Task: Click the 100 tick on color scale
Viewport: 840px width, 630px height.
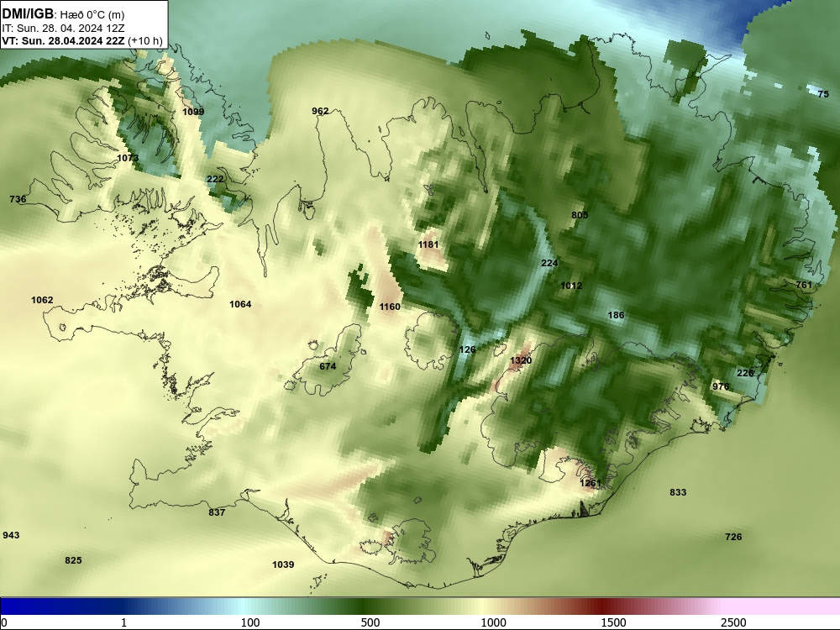Action: click(x=250, y=622)
